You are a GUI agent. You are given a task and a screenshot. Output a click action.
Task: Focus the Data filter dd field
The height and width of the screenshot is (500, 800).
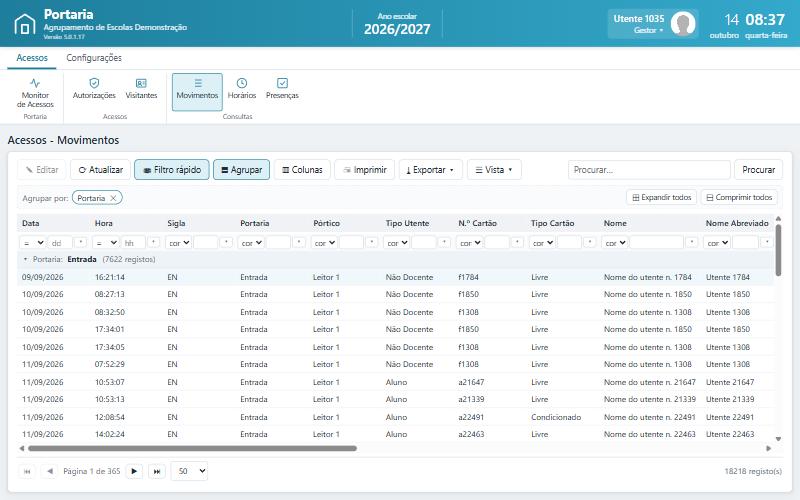(x=60, y=243)
